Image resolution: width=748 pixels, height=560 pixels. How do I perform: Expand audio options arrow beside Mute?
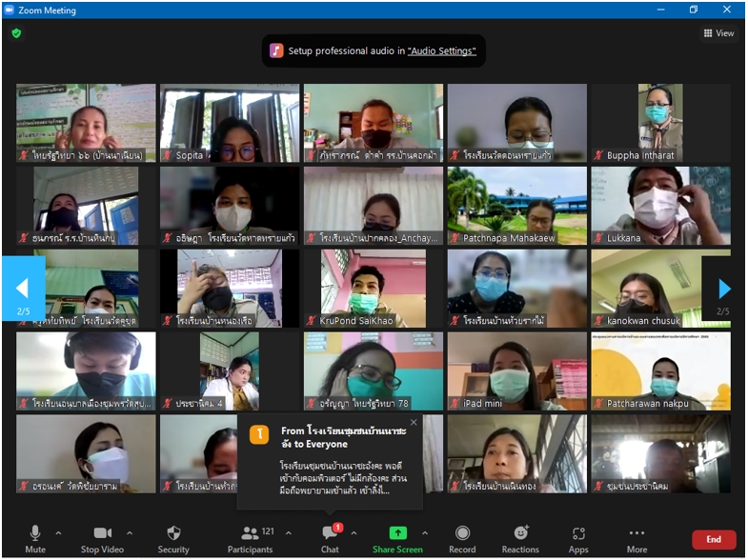[x=58, y=533]
